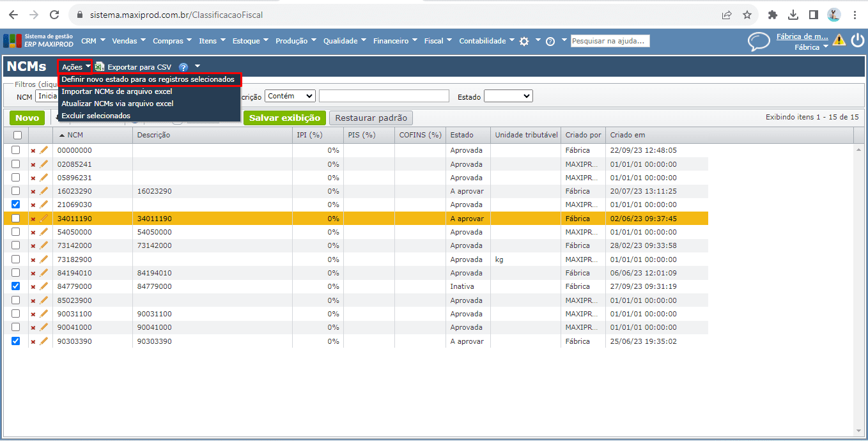This screenshot has height=441, width=868.
Task: Click the Ações menu
Action: tap(75, 66)
